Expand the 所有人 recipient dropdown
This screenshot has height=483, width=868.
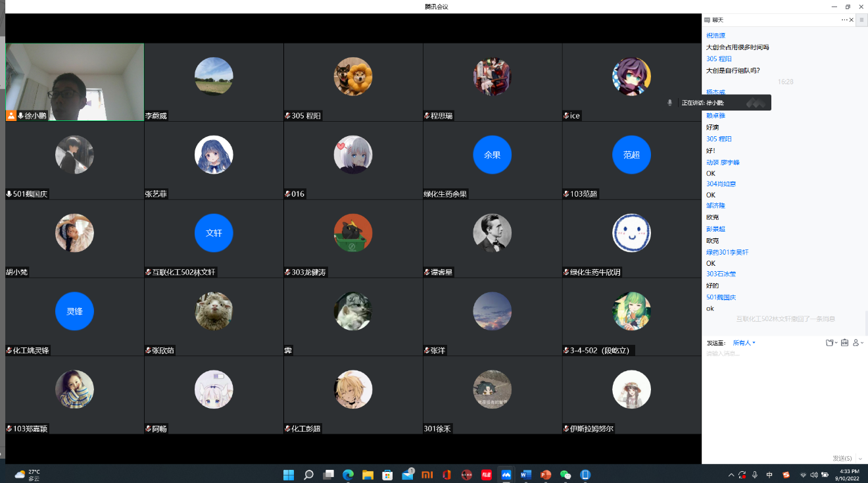(744, 343)
